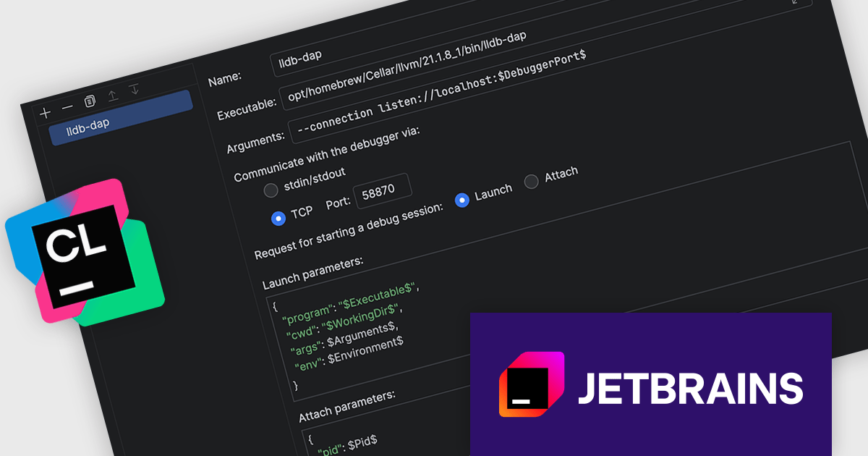The image size is (868, 456).
Task: Select lldb-dap entry in the list
Action: coord(122,118)
